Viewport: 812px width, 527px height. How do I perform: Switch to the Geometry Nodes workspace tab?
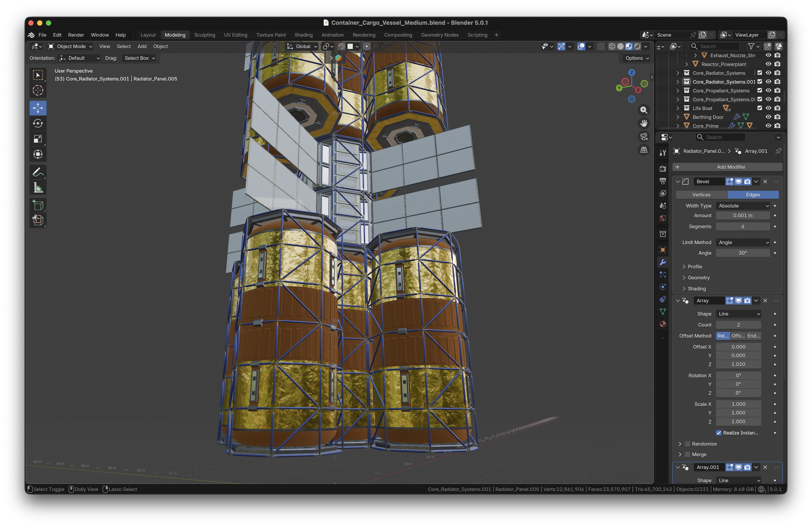click(440, 35)
